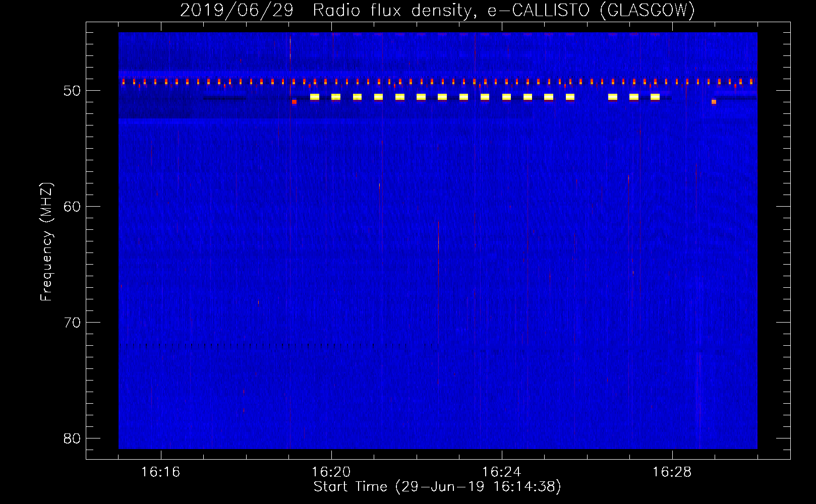Click the 'Frequency (MHZ)' axis label

point(46,242)
